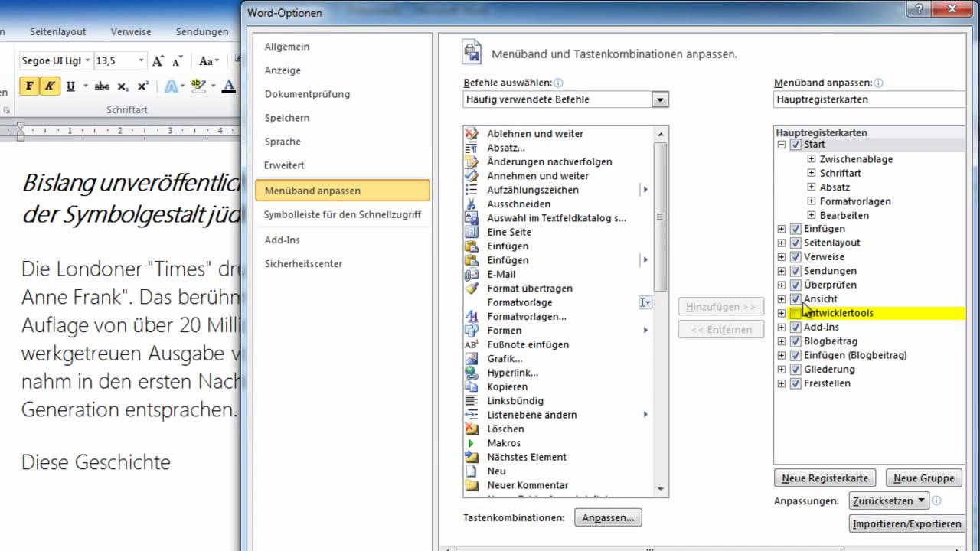Toggle Bold (F) in Word ribbon

tap(30, 86)
